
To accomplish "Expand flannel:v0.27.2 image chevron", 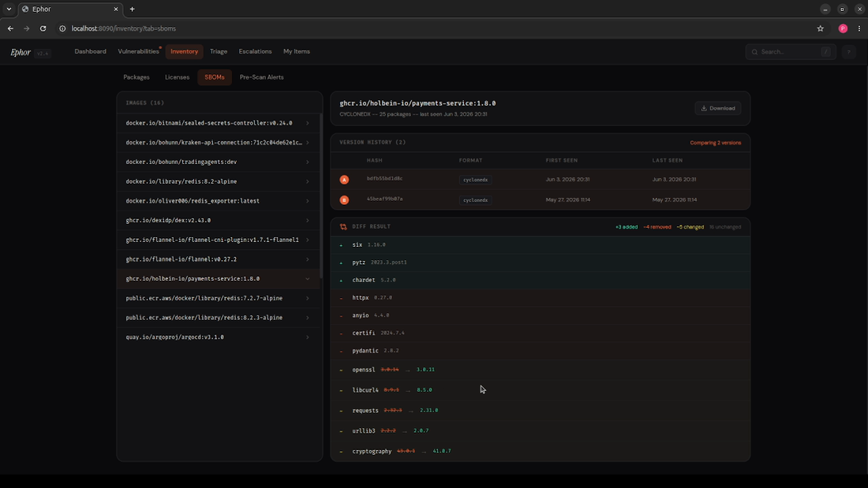I will pyautogui.click(x=308, y=259).
